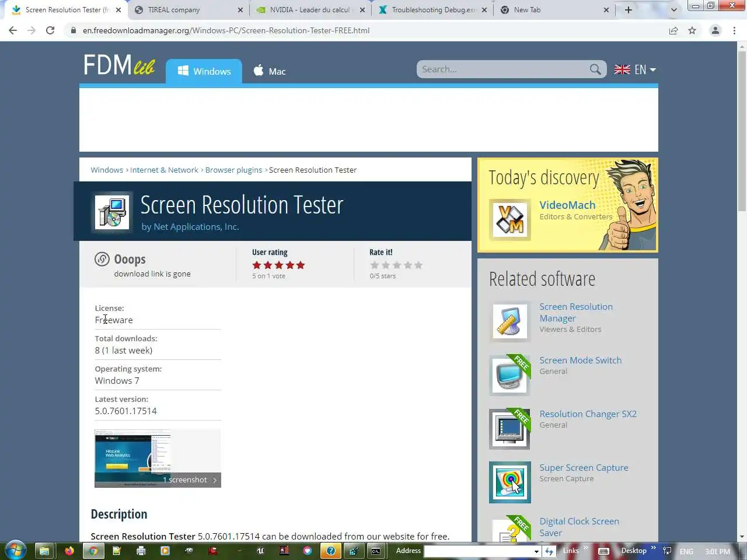Open the EN language dropdown

coord(635,69)
